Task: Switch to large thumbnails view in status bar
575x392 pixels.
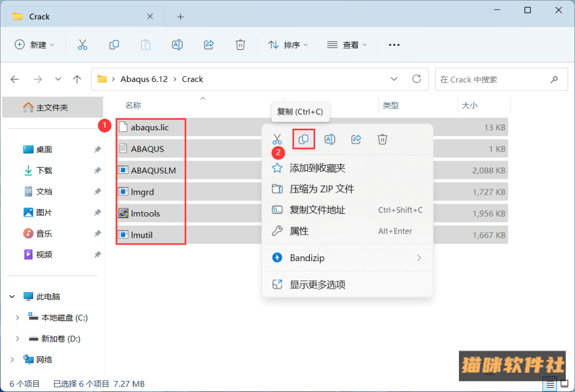Action: [x=564, y=385]
